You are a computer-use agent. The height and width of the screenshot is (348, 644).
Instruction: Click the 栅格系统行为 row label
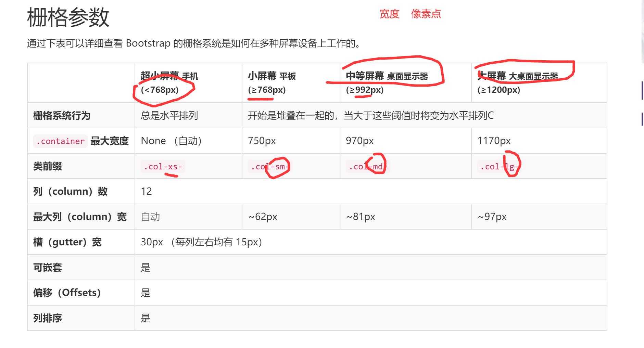[x=62, y=116]
